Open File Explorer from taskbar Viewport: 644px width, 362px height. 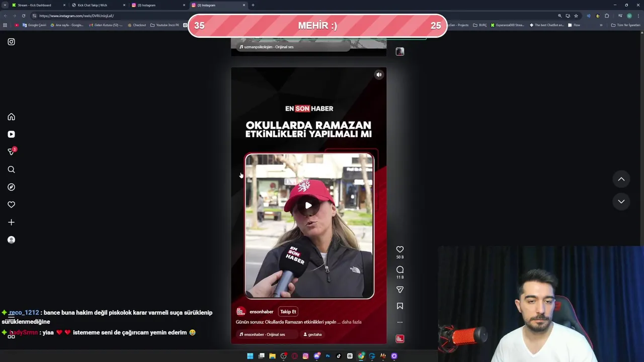click(x=272, y=356)
